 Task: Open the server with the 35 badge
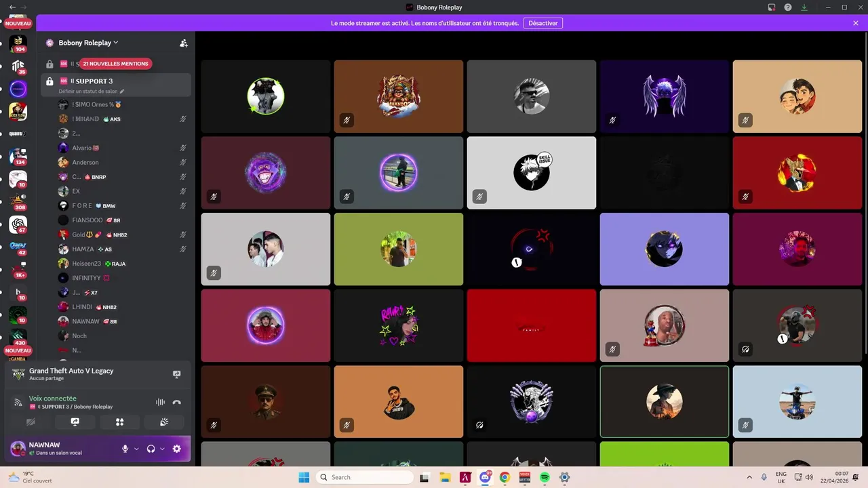[18, 66]
